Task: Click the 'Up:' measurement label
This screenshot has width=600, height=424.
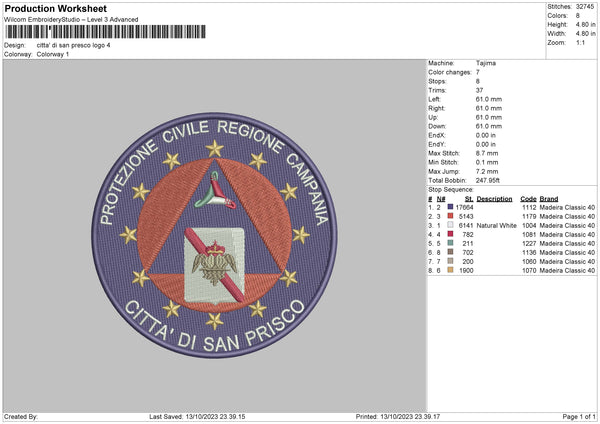Action: click(x=433, y=117)
